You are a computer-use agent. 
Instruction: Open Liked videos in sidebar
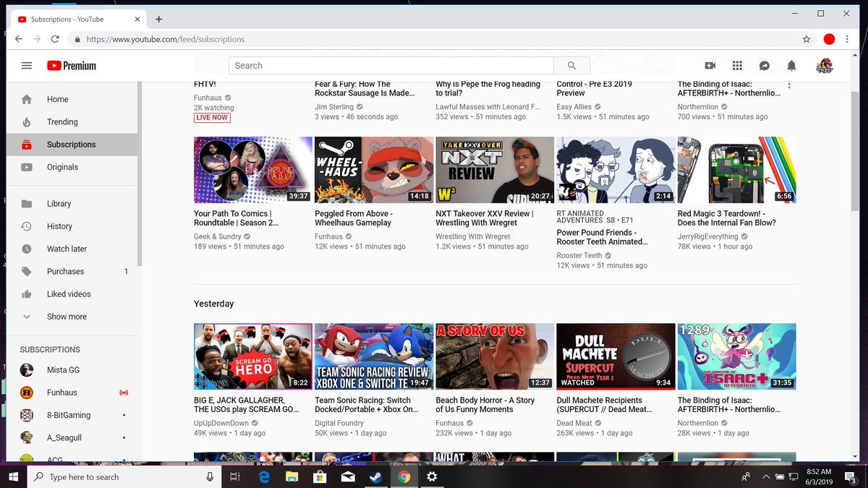[x=72, y=294]
